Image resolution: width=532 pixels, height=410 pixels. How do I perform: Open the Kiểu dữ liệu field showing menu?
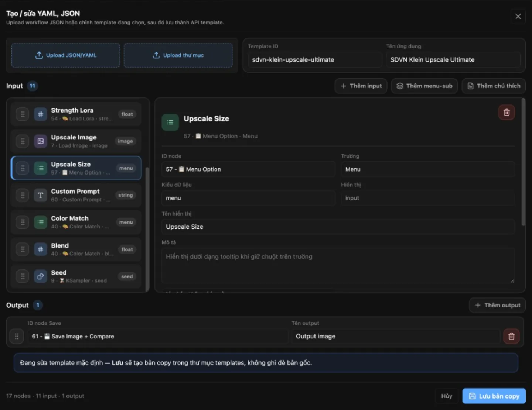(x=248, y=198)
